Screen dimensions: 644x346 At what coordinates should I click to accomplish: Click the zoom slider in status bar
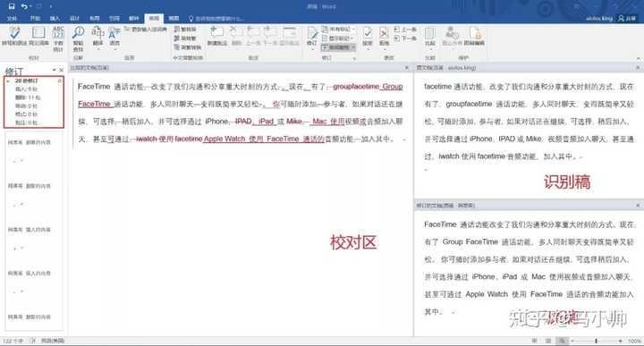point(596,341)
